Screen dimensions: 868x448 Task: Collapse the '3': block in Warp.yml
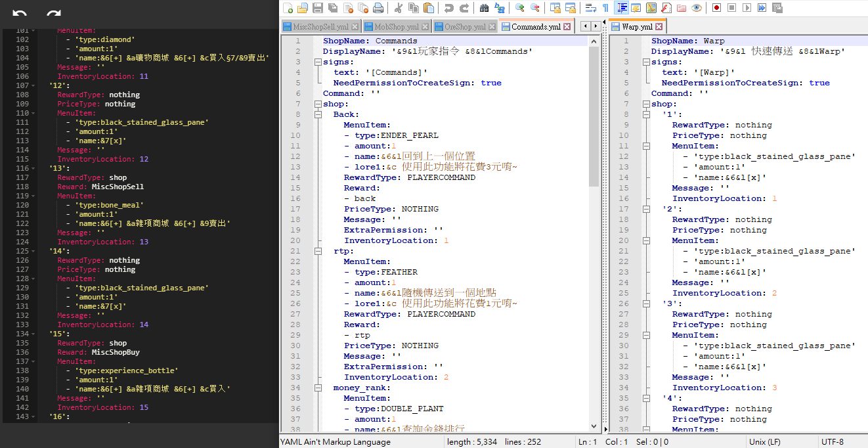(645, 303)
